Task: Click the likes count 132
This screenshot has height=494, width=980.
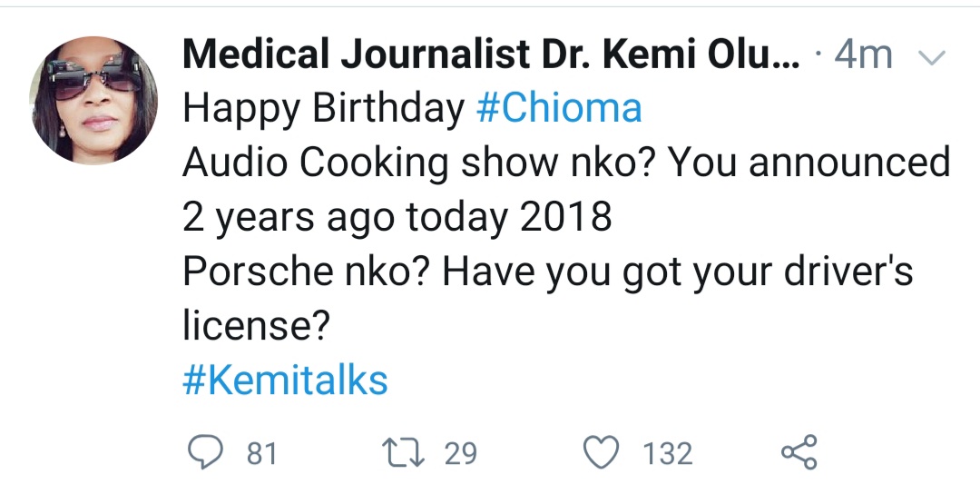Action: click(x=668, y=453)
